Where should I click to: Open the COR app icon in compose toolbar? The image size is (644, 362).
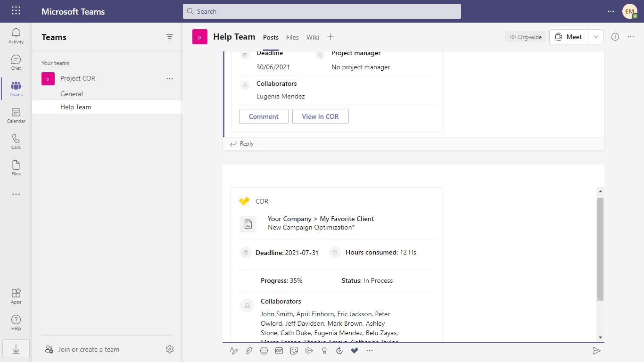pyautogui.click(x=355, y=351)
